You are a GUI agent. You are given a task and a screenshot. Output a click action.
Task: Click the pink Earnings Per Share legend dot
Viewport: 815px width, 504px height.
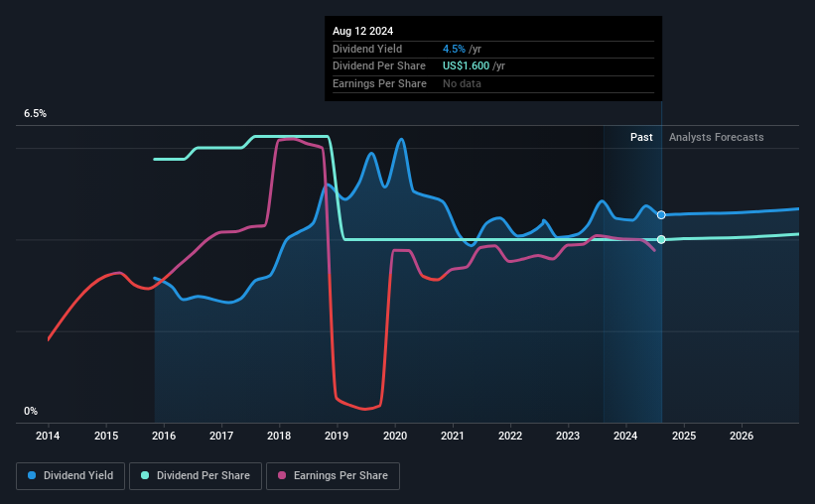[282, 475]
